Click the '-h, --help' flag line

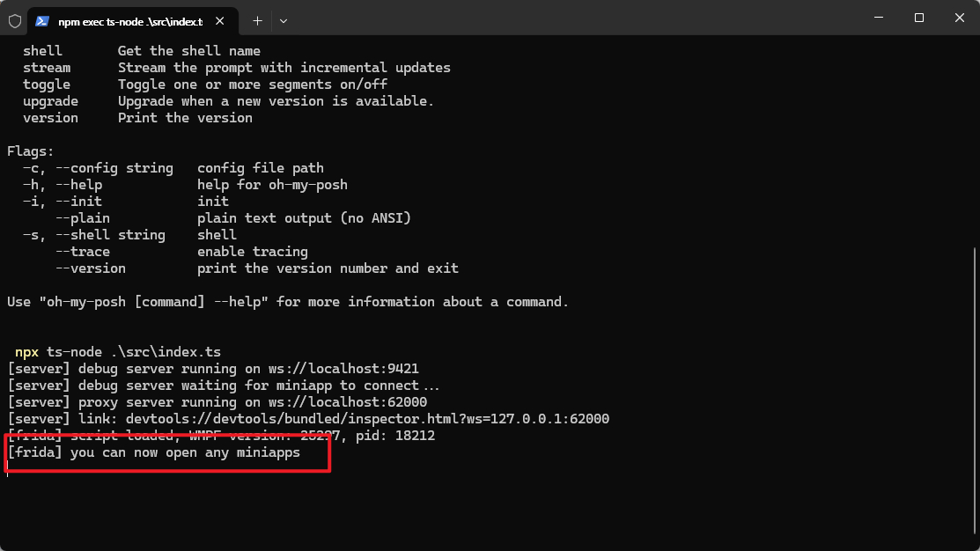coord(185,185)
